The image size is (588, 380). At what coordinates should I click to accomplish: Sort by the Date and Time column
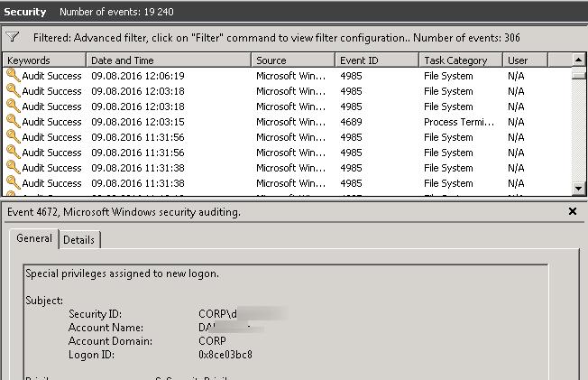pos(169,60)
